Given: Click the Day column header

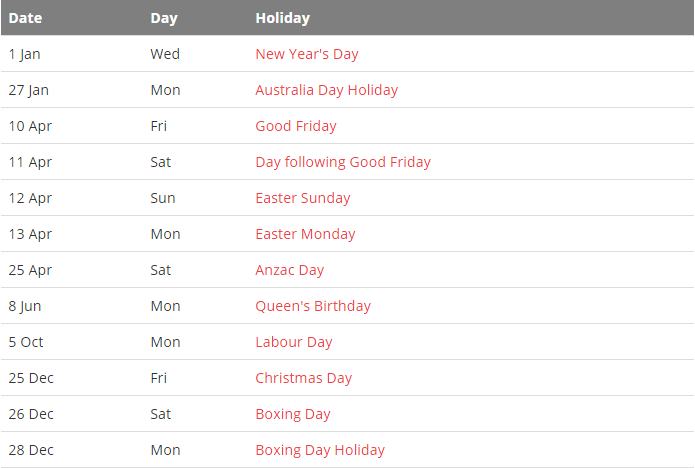Looking at the screenshot, I should click(x=163, y=18).
